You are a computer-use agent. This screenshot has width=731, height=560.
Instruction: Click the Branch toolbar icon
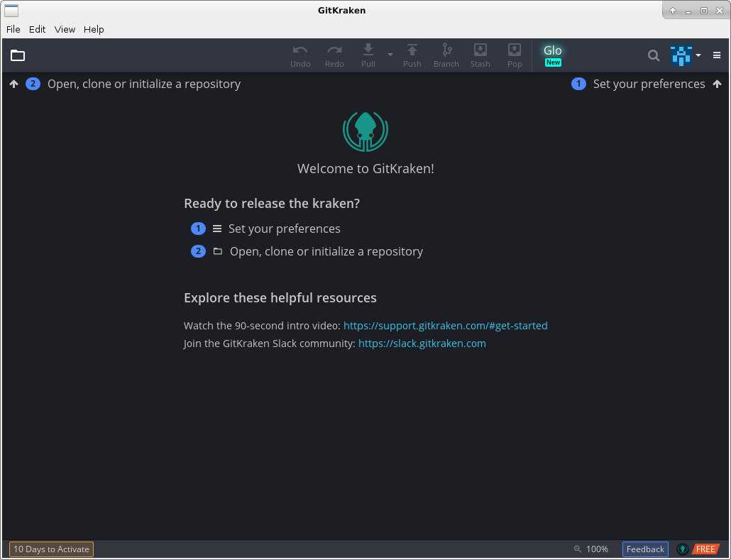(x=446, y=56)
